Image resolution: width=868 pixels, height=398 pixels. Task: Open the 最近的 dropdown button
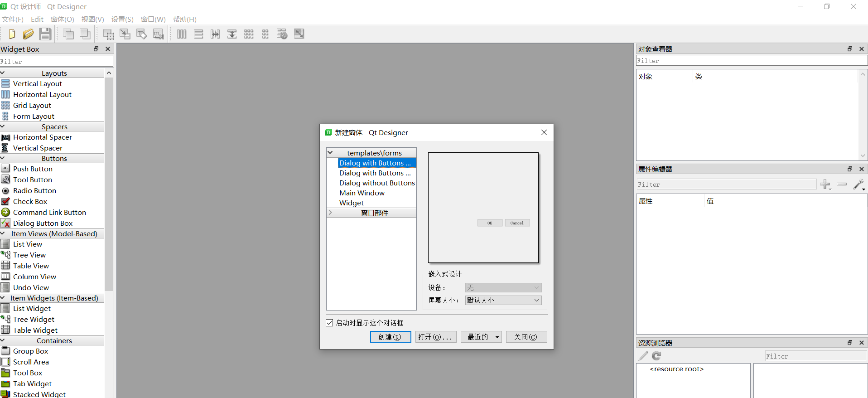pyautogui.click(x=481, y=337)
